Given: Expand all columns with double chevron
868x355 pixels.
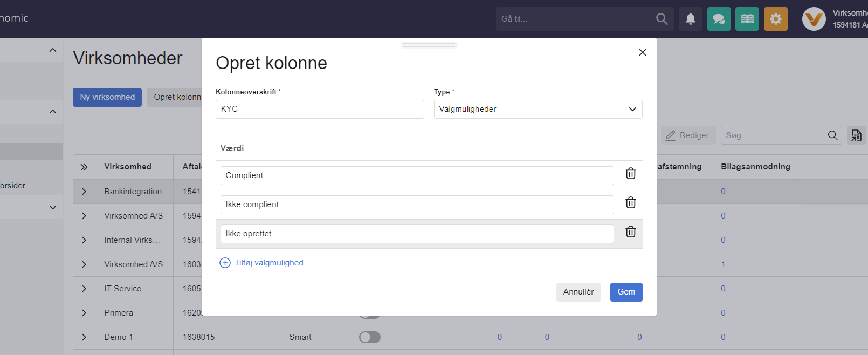Looking at the screenshot, I should (x=84, y=167).
